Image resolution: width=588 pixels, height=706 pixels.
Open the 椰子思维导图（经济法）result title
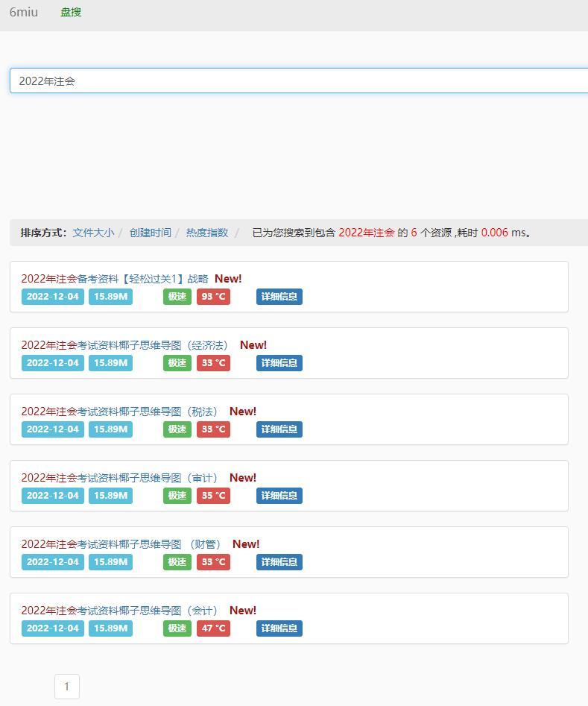(x=124, y=345)
